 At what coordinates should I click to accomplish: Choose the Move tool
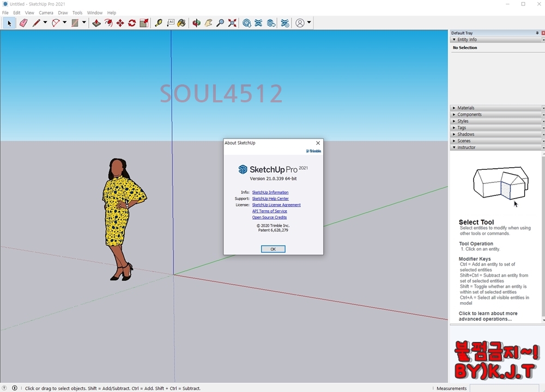(120, 23)
